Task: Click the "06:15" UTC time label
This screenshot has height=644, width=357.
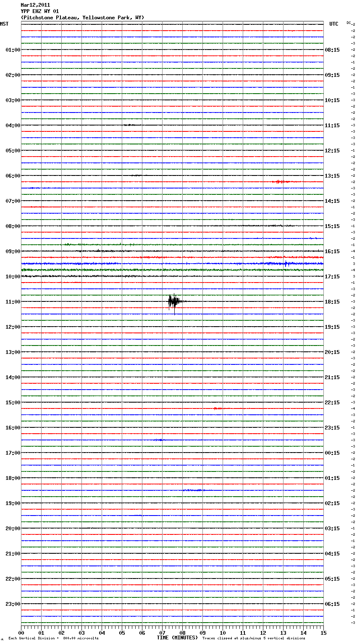Action: [x=332, y=604]
